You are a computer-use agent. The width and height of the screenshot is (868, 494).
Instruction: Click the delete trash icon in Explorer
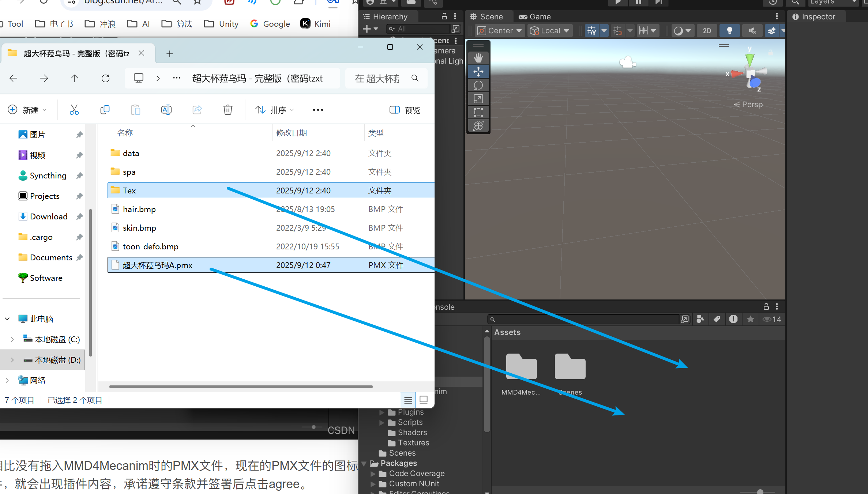(228, 110)
